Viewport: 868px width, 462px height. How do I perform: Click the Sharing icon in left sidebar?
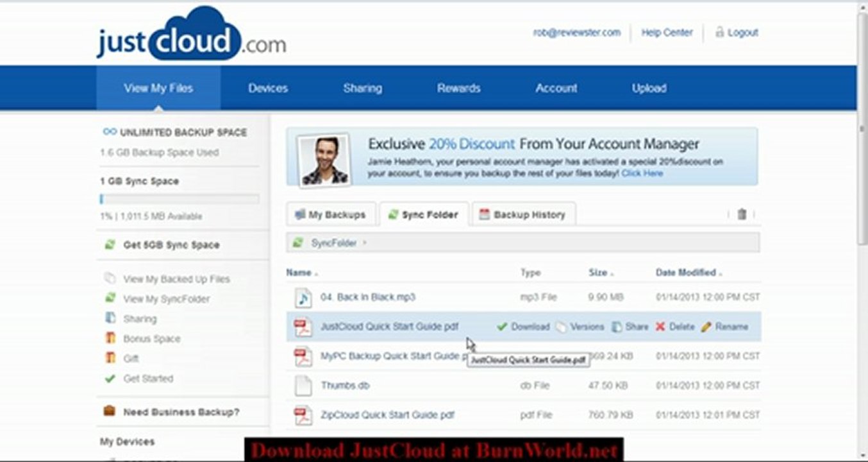tap(110, 318)
